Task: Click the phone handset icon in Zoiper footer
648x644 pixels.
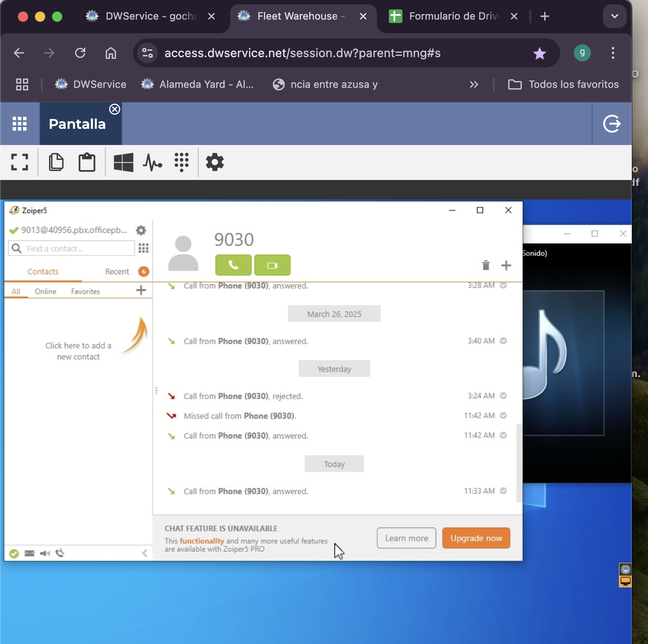Action: [60, 553]
